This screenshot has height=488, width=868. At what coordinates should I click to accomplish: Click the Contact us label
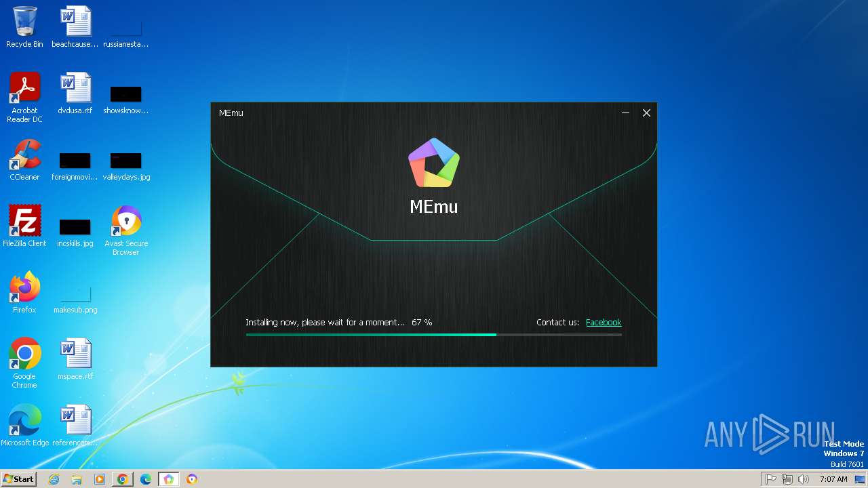(557, 323)
